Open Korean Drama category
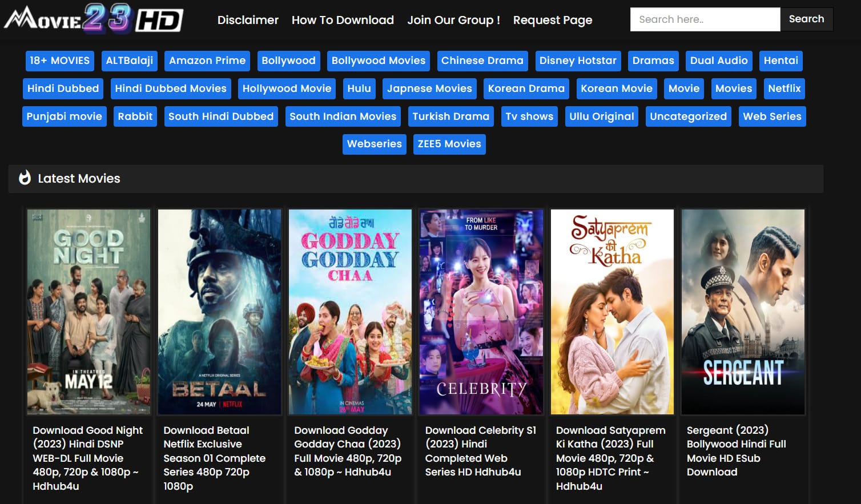Screen dimensions: 861x504 [x=526, y=88]
